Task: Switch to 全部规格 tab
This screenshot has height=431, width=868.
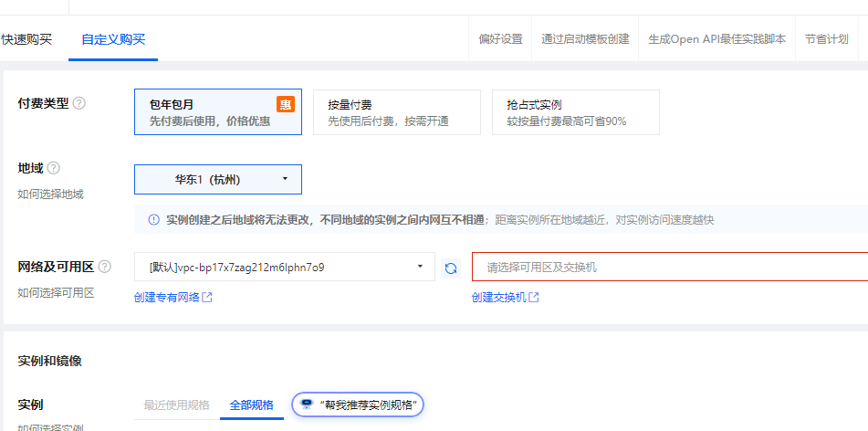Action: click(251, 405)
